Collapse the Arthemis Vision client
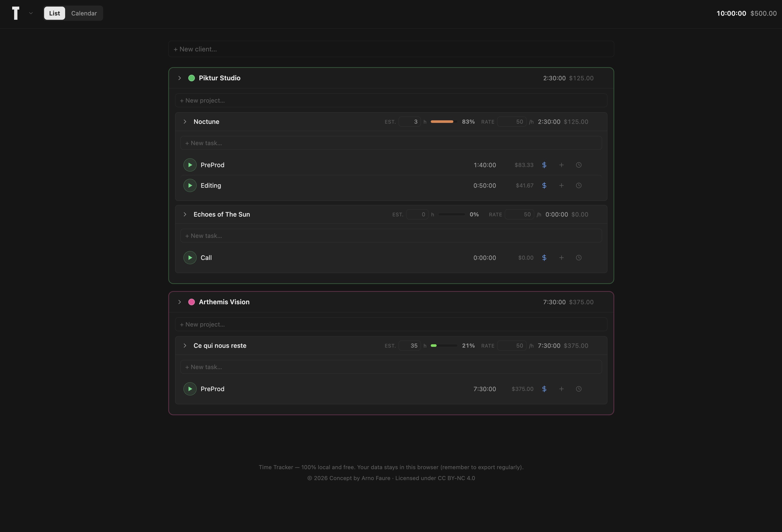The image size is (782, 532). click(179, 302)
